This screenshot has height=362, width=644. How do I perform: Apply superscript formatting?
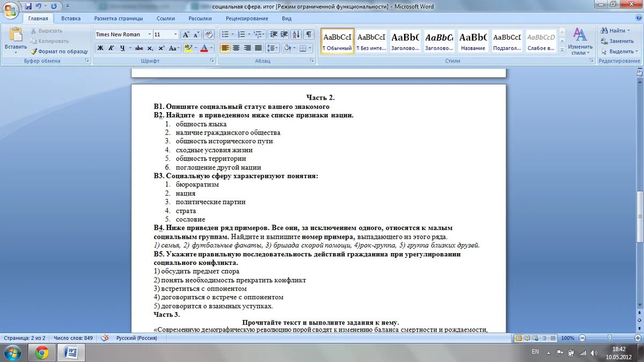tap(161, 48)
